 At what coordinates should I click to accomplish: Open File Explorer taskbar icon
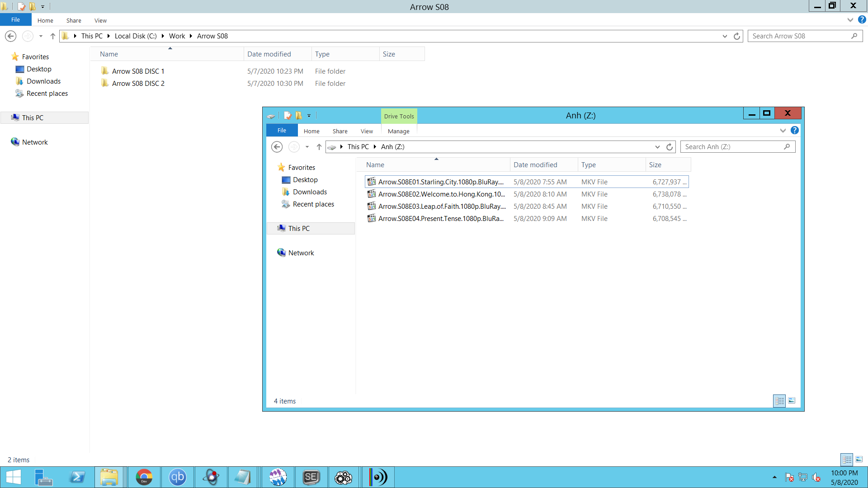pyautogui.click(x=109, y=477)
